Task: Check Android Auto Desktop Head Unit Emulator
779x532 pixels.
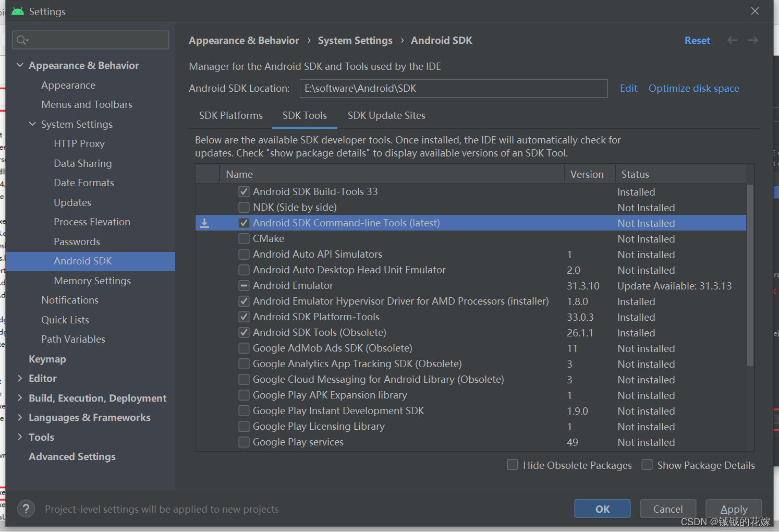Action: tap(244, 270)
